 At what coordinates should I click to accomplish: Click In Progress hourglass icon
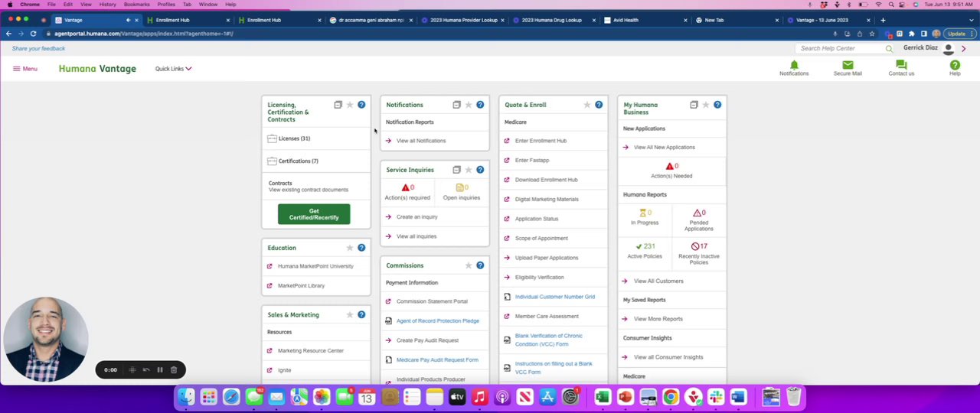pos(642,213)
